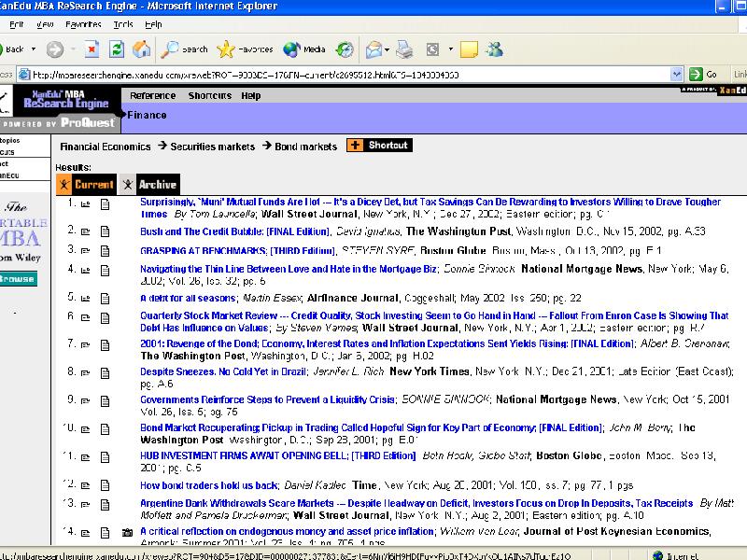Open the Search toolbar button
Viewport: 747px width, 560px height.
pyautogui.click(x=184, y=49)
